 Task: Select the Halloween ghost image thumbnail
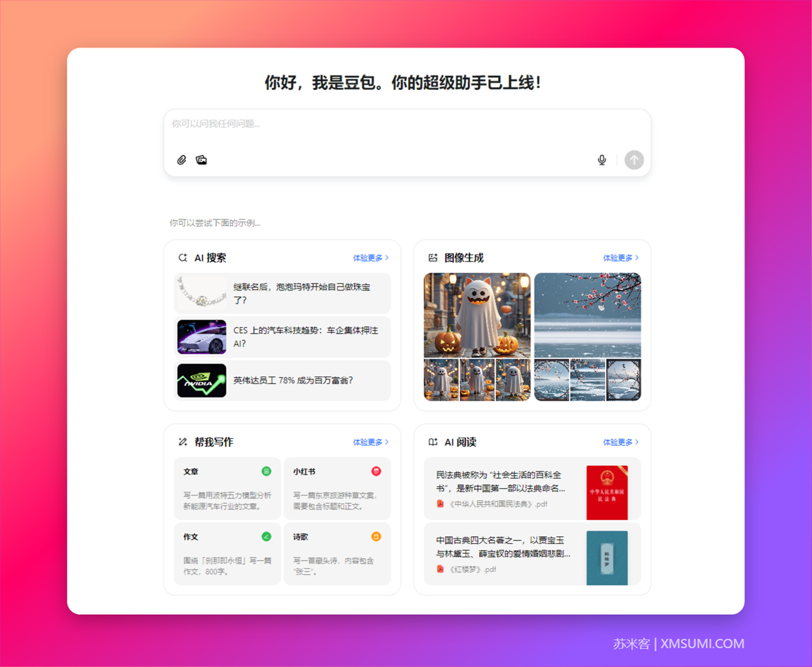(476, 314)
